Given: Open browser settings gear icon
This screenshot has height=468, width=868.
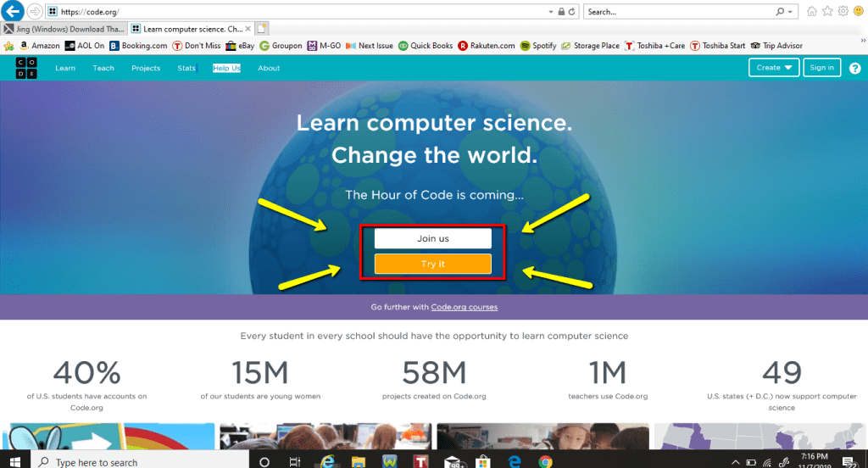Looking at the screenshot, I should (843, 12).
